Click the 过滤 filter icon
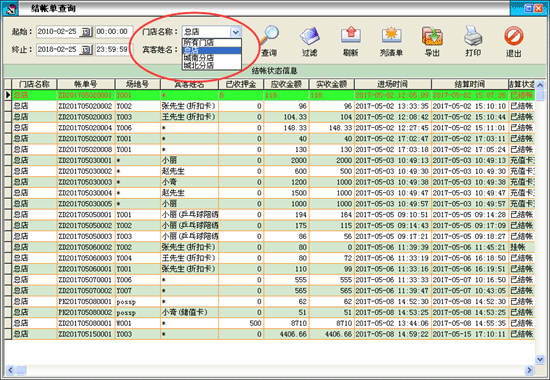 (x=310, y=36)
